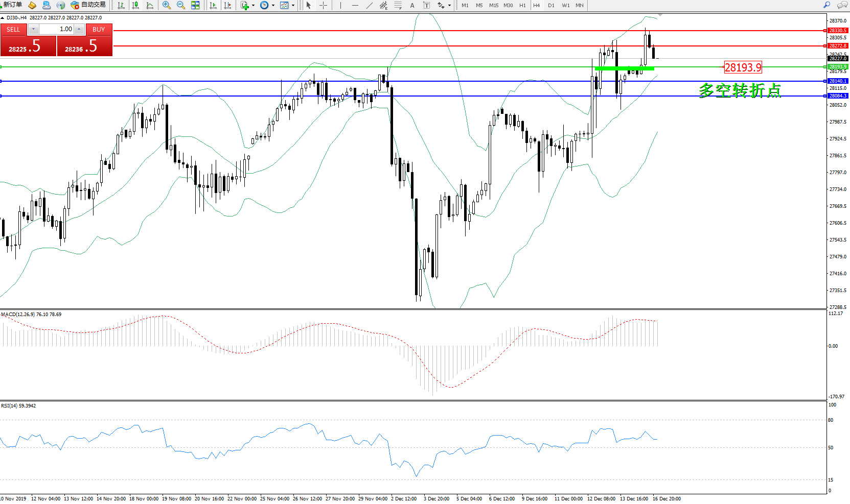
Task: Switch to the D1 timeframe
Action: tap(551, 5)
